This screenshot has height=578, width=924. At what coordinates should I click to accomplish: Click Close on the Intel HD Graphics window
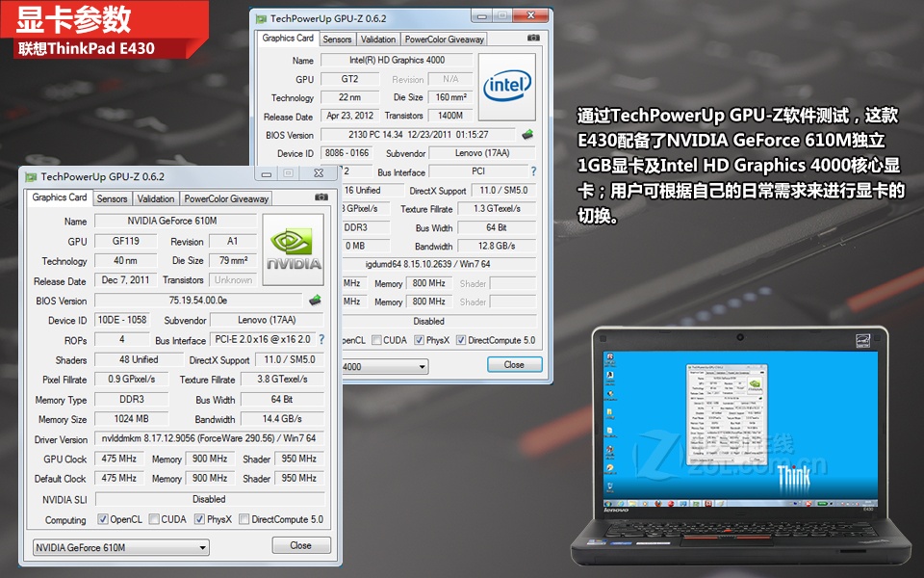pos(514,364)
